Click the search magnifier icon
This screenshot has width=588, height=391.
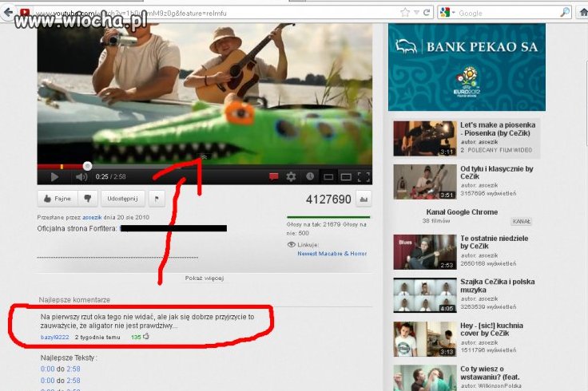pyautogui.click(x=565, y=13)
